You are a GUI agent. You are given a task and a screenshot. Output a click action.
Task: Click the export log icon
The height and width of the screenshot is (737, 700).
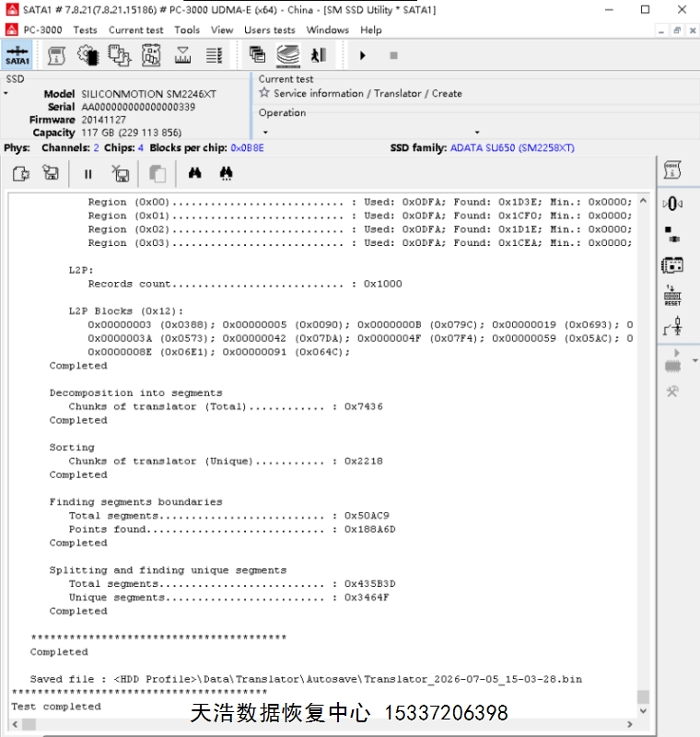pyautogui.click(x=20, y=174)
